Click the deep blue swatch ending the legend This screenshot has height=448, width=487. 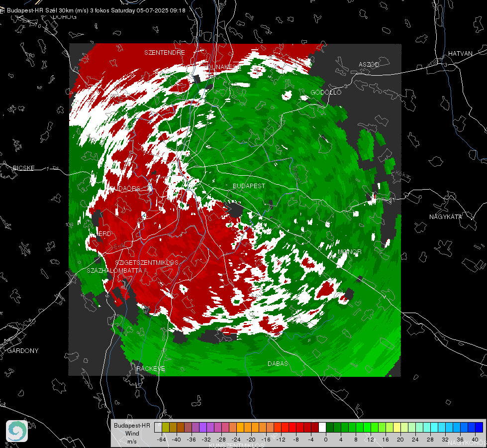479,427
